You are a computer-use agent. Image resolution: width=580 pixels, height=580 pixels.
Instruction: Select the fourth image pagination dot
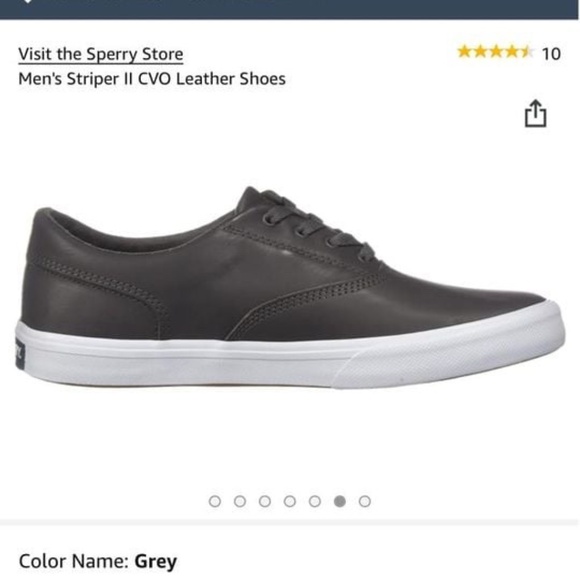(290, 501)
